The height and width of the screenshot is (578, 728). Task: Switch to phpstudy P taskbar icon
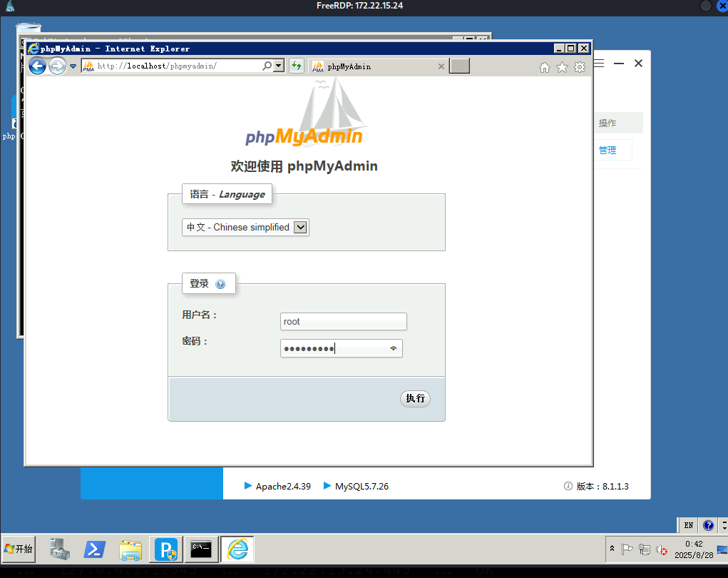(166, 549)
